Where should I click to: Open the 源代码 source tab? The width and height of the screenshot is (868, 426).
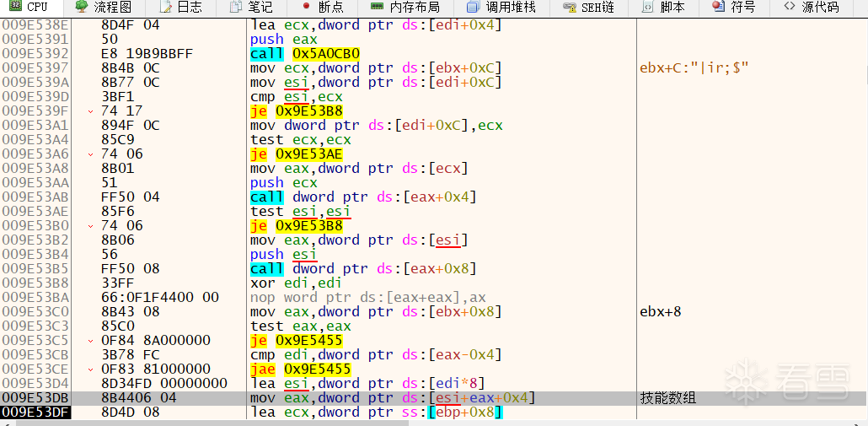click(x=812, y=8)
